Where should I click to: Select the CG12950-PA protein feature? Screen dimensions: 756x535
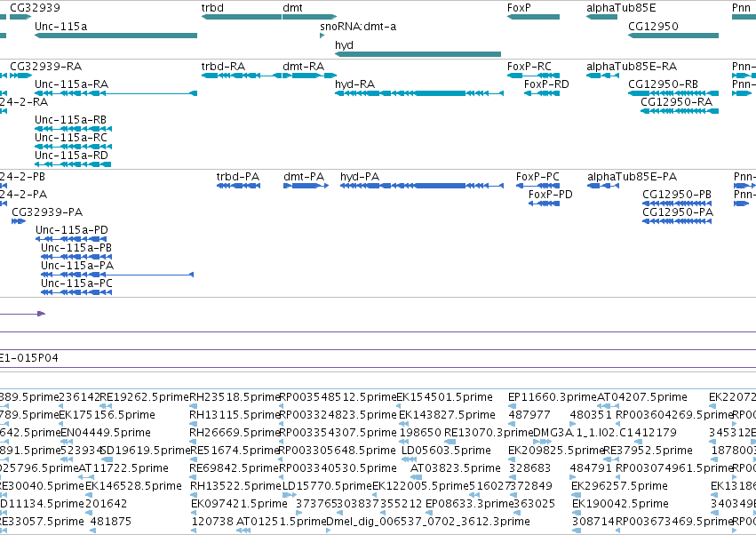677,221
